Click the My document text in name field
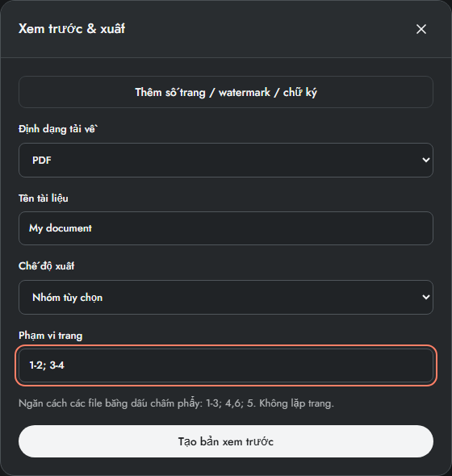Viewport: 452px width, 476px height. [x=61, y=228]
